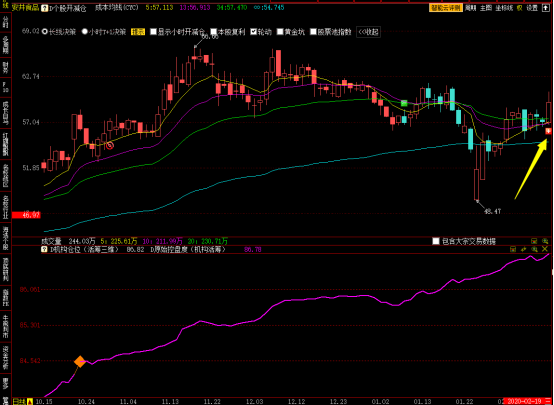
Task: Click the orange diamond marker on the indicator line
Action: coord(80,362)
